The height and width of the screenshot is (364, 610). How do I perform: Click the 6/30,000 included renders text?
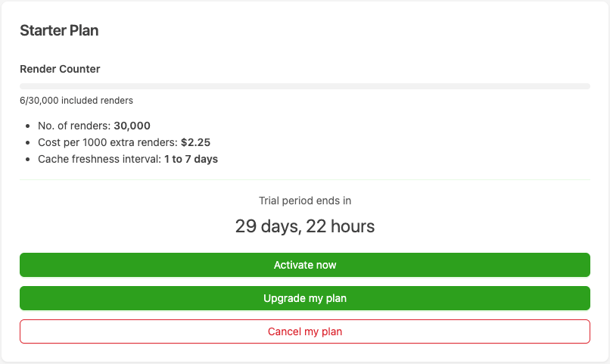pyautogui.click(x=76, y=101)
